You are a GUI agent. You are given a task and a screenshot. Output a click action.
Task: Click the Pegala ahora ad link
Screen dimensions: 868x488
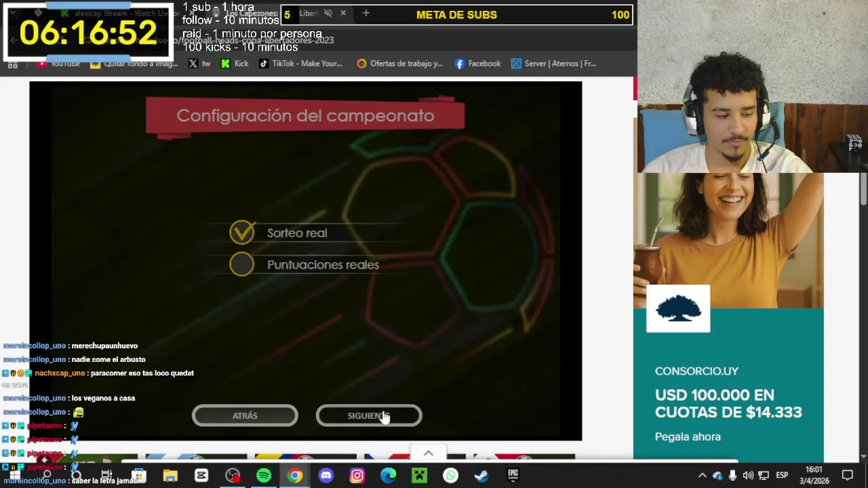[x=688, y=437]
